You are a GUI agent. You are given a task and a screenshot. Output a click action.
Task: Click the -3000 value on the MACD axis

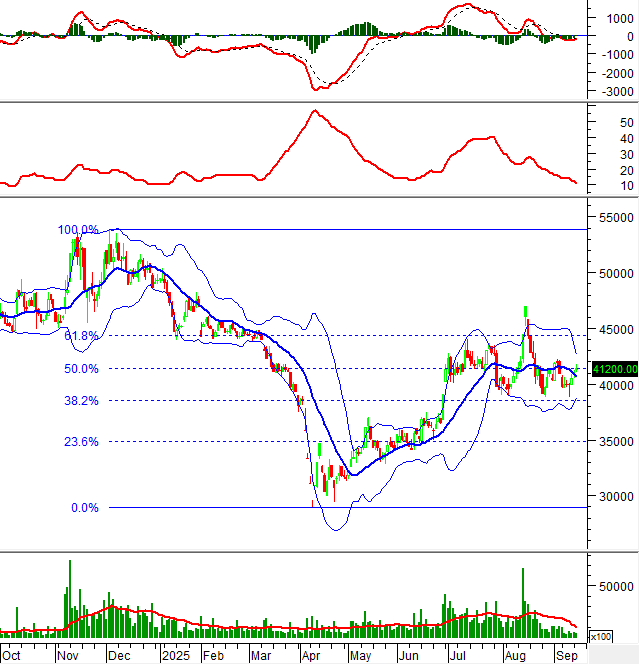click(617, 91)
